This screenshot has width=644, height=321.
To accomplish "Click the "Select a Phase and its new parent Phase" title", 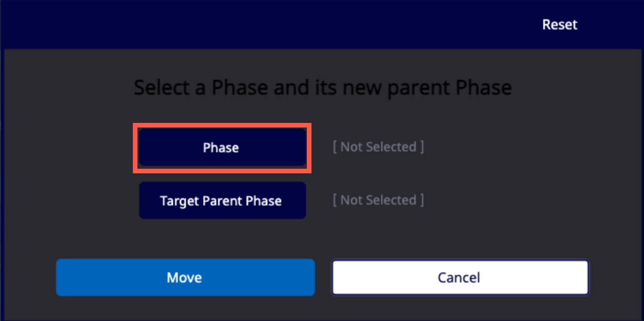I will tap(322, 87).
